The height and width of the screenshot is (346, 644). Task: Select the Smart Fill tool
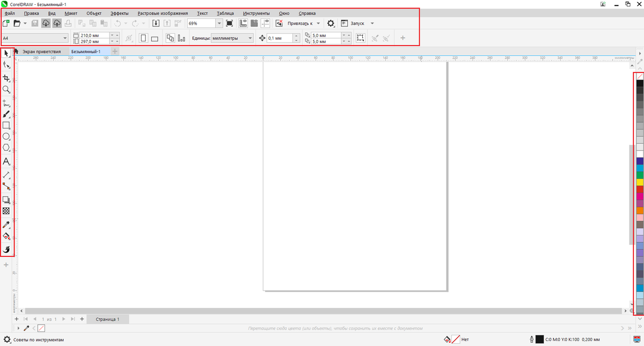6,249
